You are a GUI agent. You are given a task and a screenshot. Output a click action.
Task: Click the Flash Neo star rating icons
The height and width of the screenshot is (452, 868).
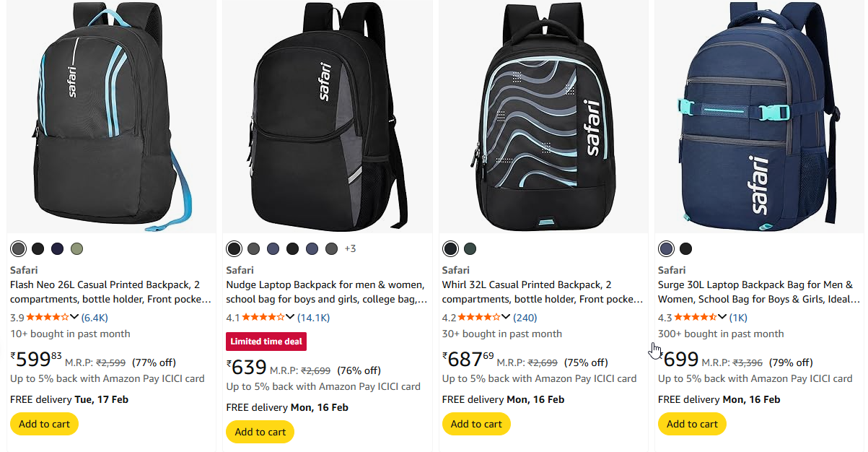(48, 317)
